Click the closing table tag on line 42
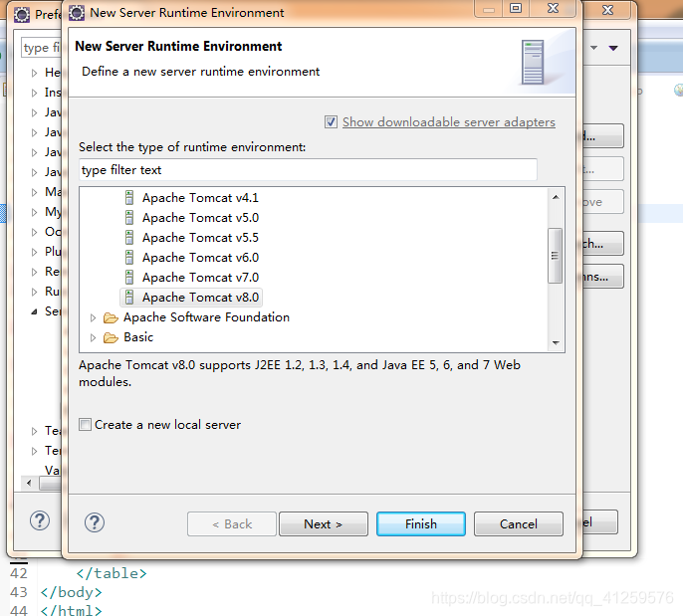 112,573
